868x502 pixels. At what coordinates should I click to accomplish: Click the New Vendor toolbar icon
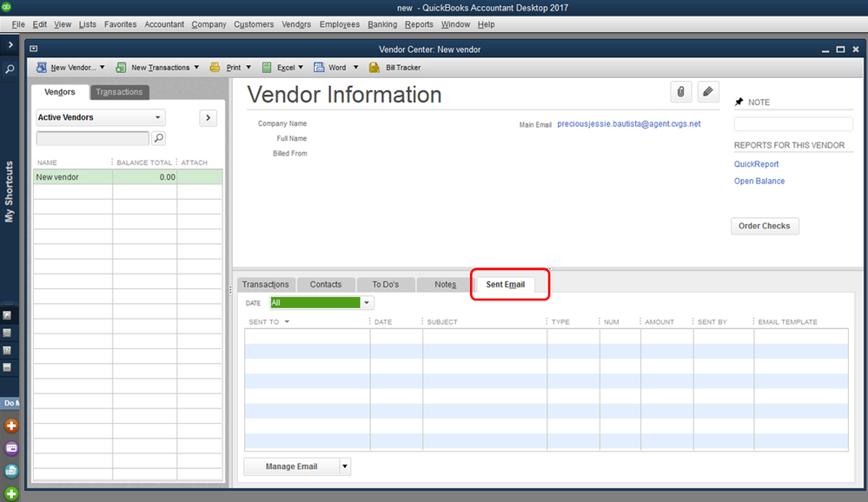[x=42, y=68]
